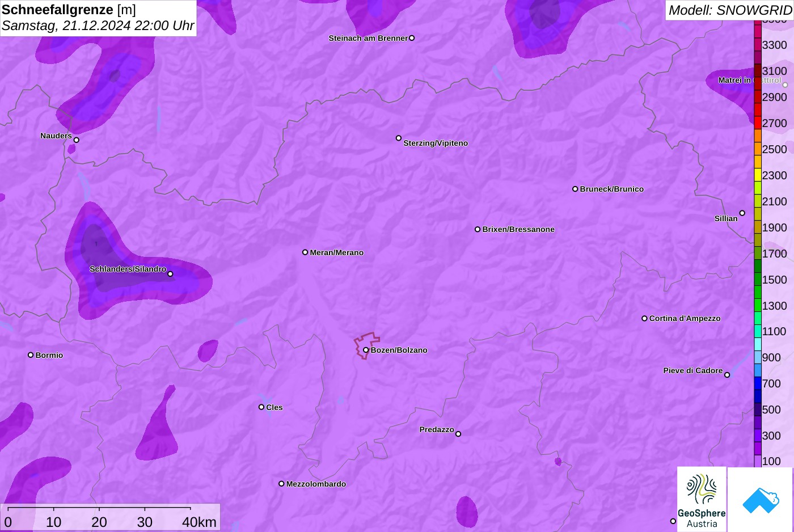The width and height of the screenshot is (794, 532).
Task: Click the red 2700 m legend swatch
Action: click(x=758, y=123)
